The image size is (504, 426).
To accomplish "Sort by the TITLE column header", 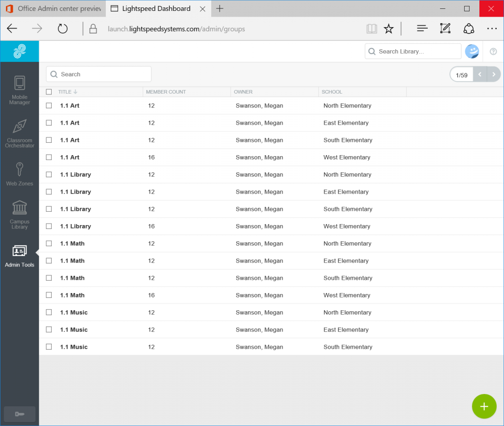I will tap(67, 92).
